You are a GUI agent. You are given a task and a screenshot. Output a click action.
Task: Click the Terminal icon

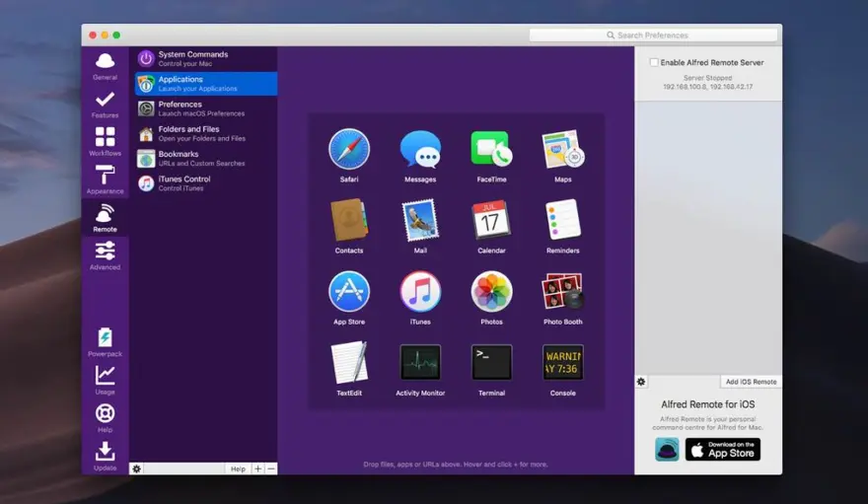pyautogui.click(x=491, y=362)
